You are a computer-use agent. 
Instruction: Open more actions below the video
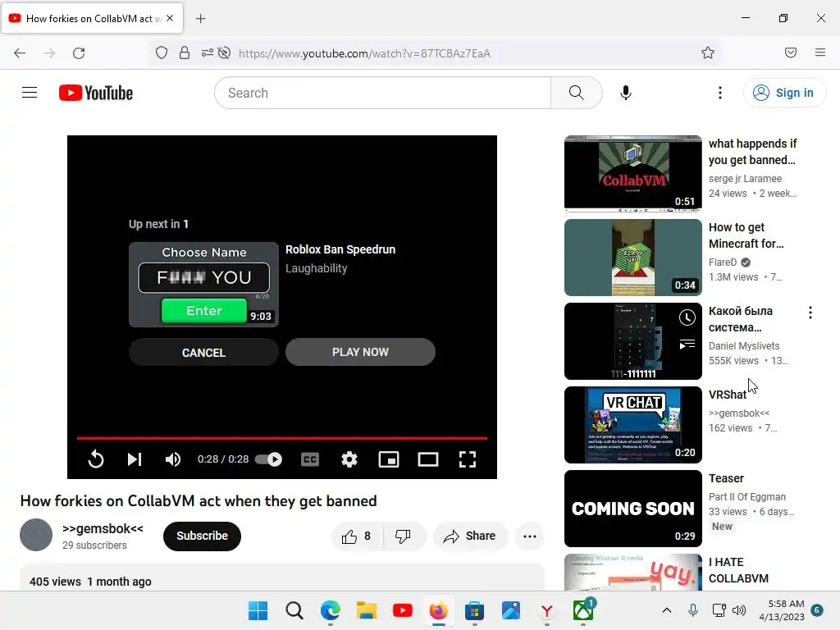click(530, 536)
